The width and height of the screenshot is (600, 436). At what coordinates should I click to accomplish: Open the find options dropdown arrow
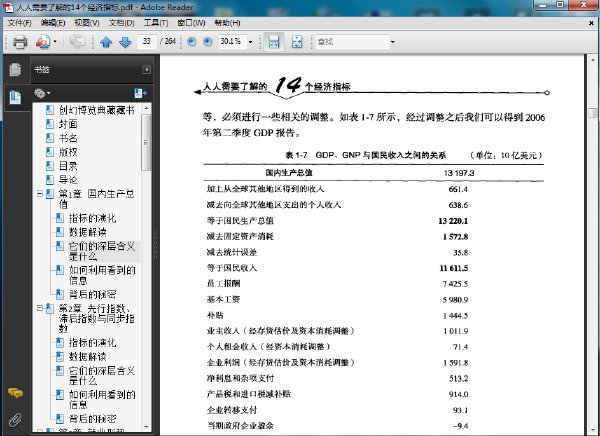[393, 42]
